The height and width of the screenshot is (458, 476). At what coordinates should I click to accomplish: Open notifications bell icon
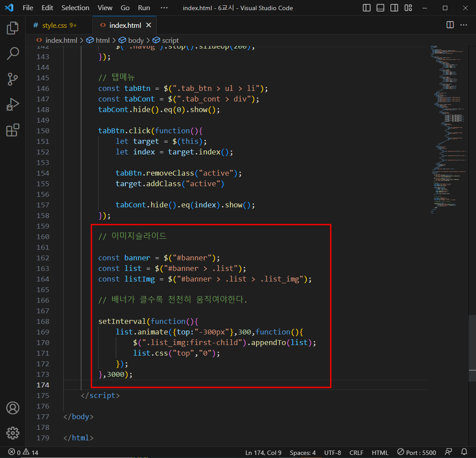[x=464, y=452]
